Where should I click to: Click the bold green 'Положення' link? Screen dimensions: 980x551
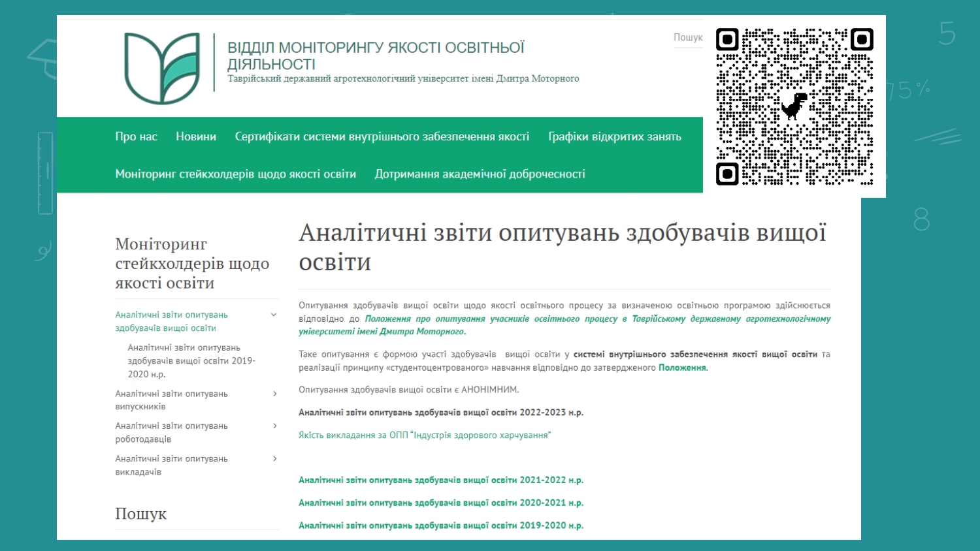coord(682,368)
